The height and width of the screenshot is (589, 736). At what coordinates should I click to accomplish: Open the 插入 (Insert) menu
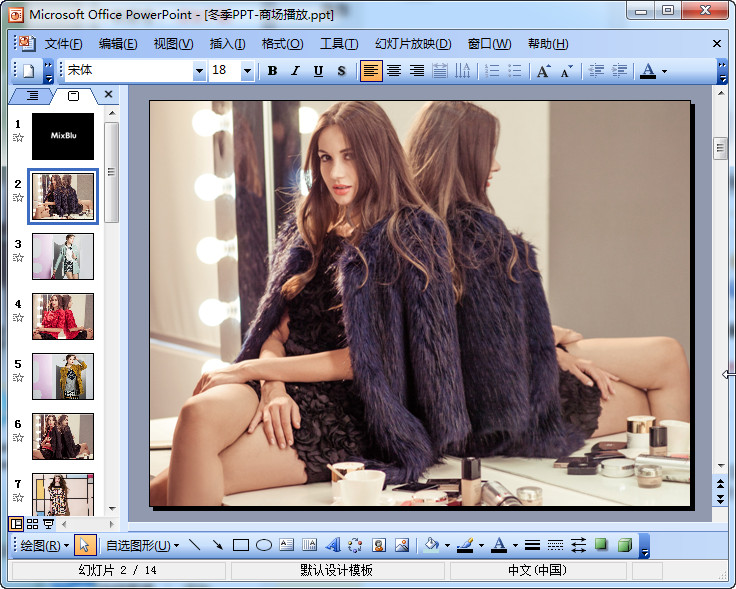tap(227, 44)
